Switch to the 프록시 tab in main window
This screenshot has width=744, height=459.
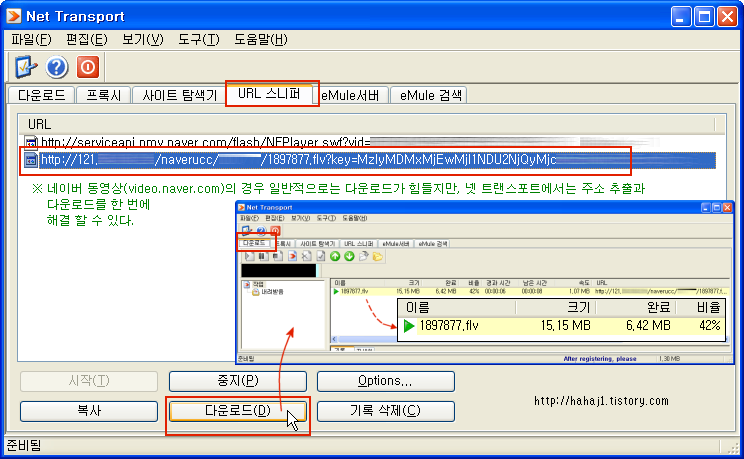click(103, 95)
